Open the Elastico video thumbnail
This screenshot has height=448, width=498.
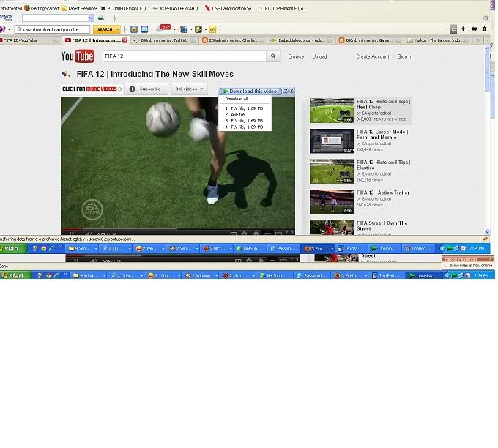(x=332, y=171)
